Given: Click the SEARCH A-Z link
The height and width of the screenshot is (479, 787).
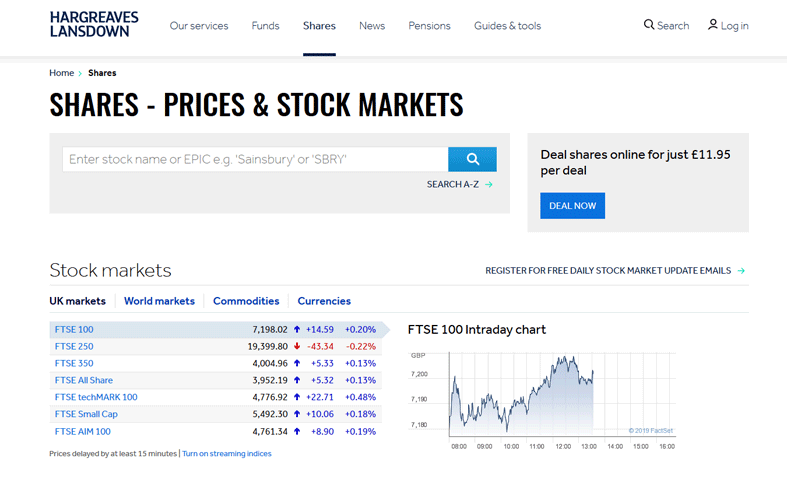Looking at the screenshot, I should click(x=453, y=184).
